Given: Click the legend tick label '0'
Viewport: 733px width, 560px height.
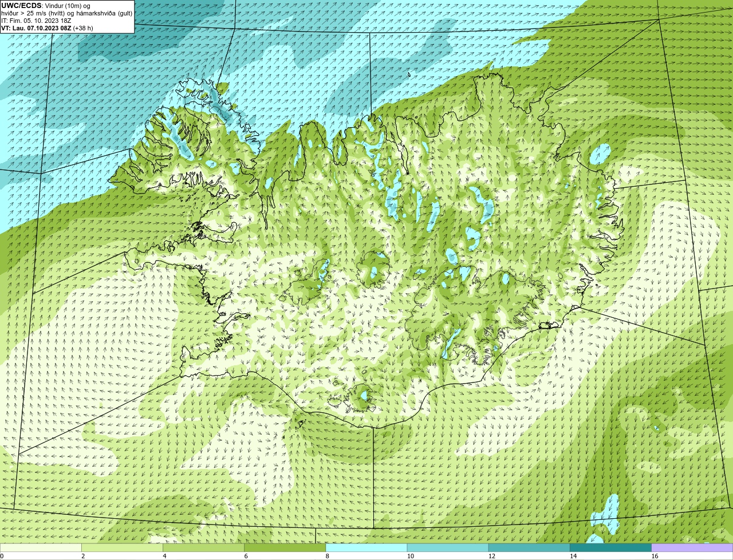Looking at the screenshot, I should 2,556.
